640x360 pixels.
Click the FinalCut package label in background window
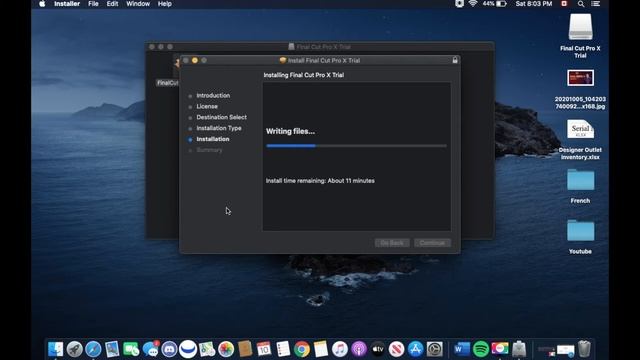coord(167,83)
